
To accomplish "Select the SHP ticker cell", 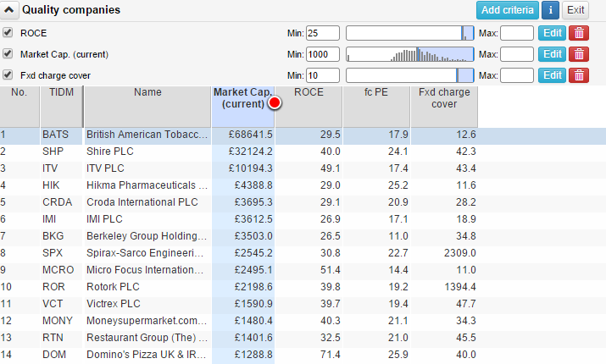I will tap(53, 152).
